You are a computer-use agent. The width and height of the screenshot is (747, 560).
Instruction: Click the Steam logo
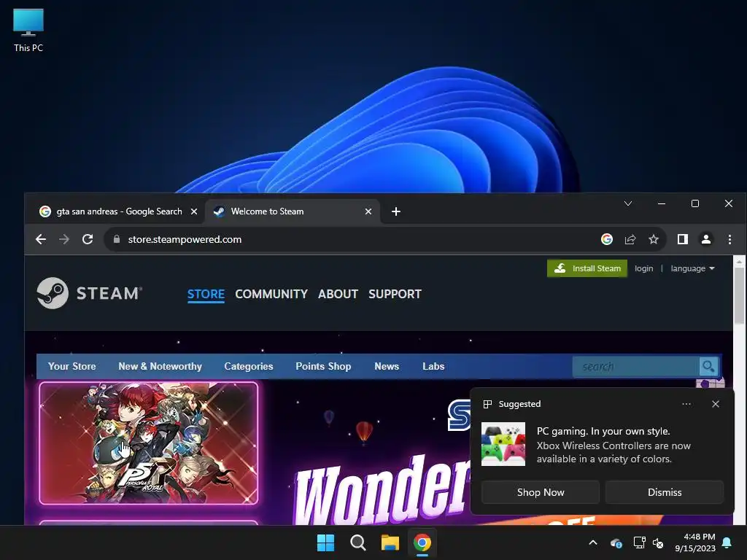coord(89,293)
